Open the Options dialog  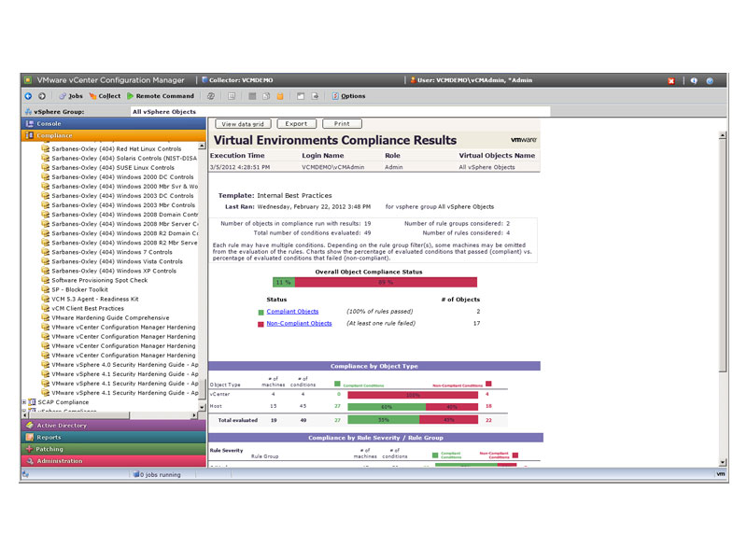348,96
